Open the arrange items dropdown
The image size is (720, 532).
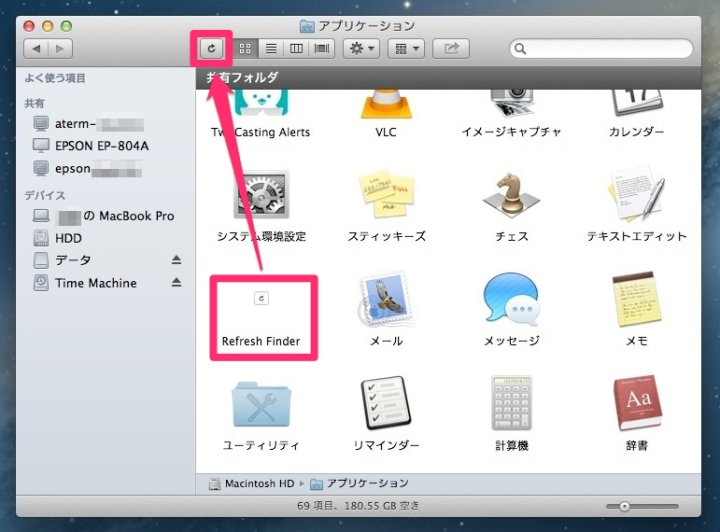click(408, 48)
